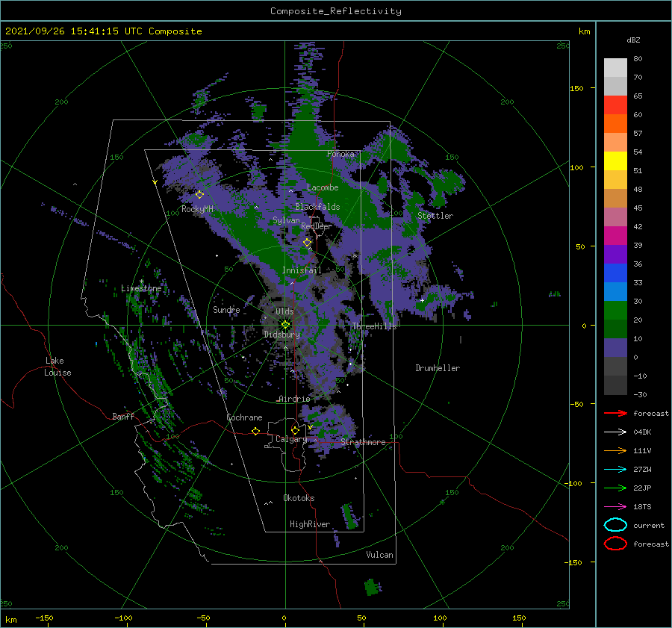
Task: Click the Banff label
Action: pos(123,416)
